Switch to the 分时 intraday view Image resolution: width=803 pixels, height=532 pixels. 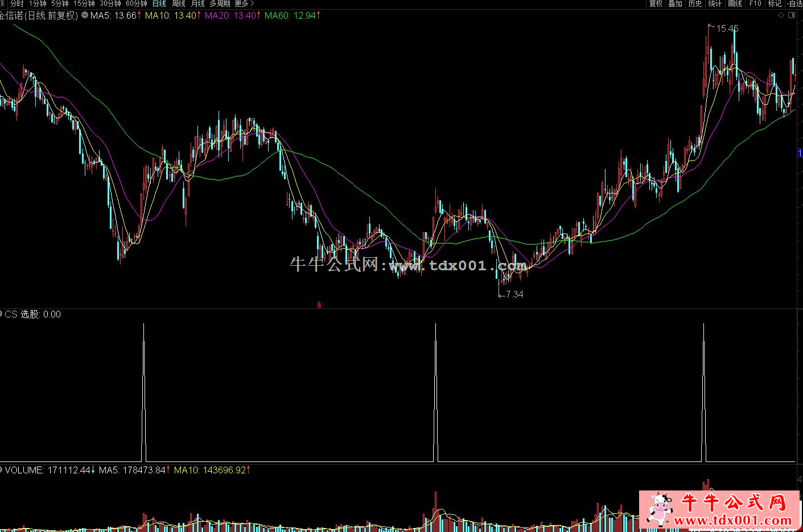pos(17,4)
